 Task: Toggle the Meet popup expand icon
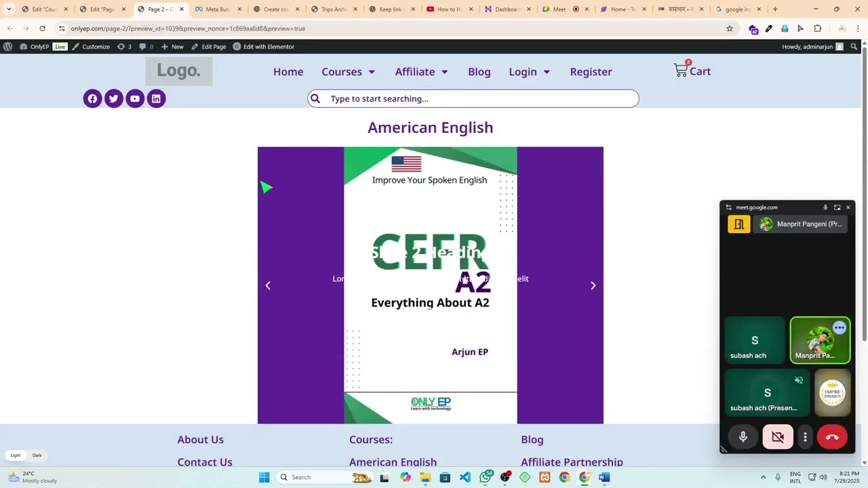[x=837, y=207]
